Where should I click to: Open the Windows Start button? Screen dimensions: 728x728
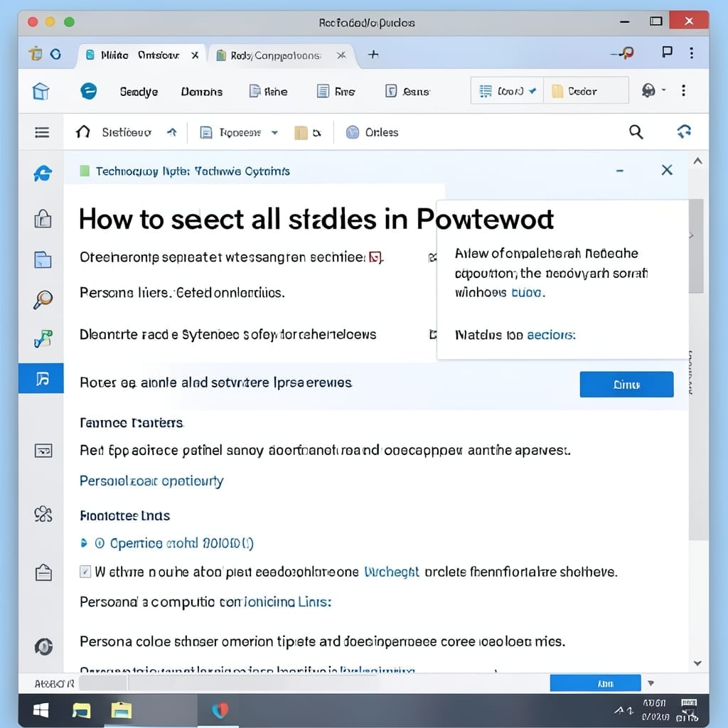(41, 710)
